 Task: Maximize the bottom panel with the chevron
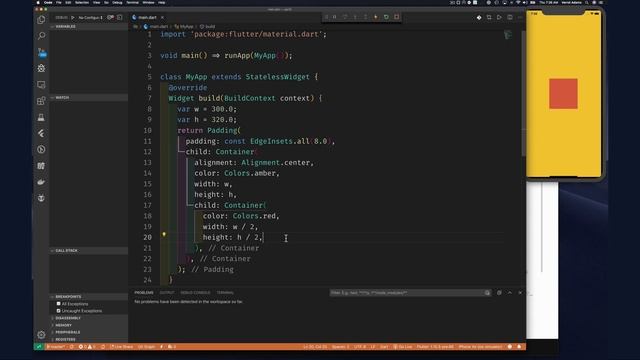510,293
